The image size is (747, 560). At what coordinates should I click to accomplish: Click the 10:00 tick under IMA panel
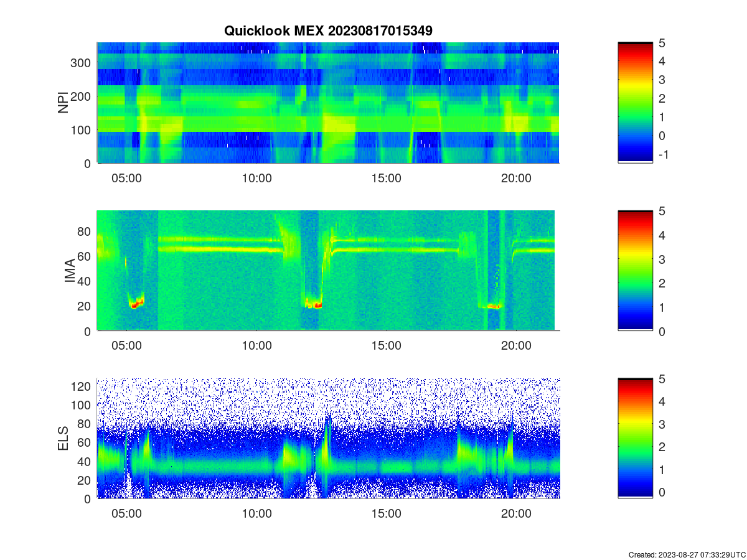coord(256,346)
